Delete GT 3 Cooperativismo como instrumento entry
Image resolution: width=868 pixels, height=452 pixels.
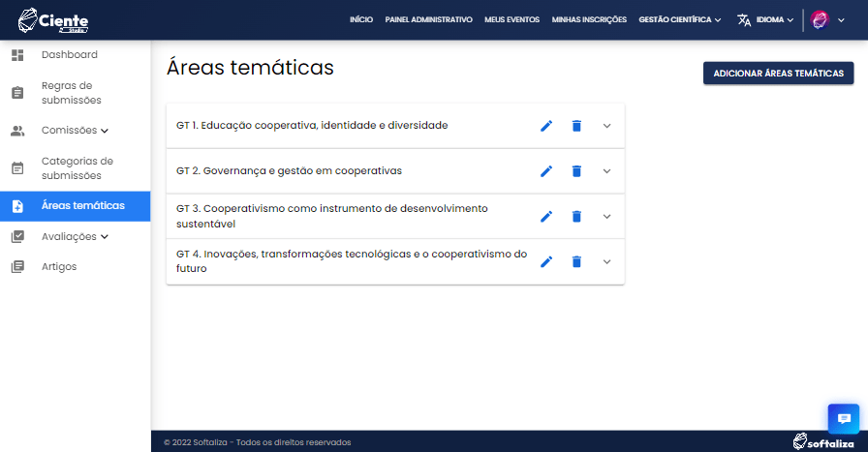(x=576, y=216)
